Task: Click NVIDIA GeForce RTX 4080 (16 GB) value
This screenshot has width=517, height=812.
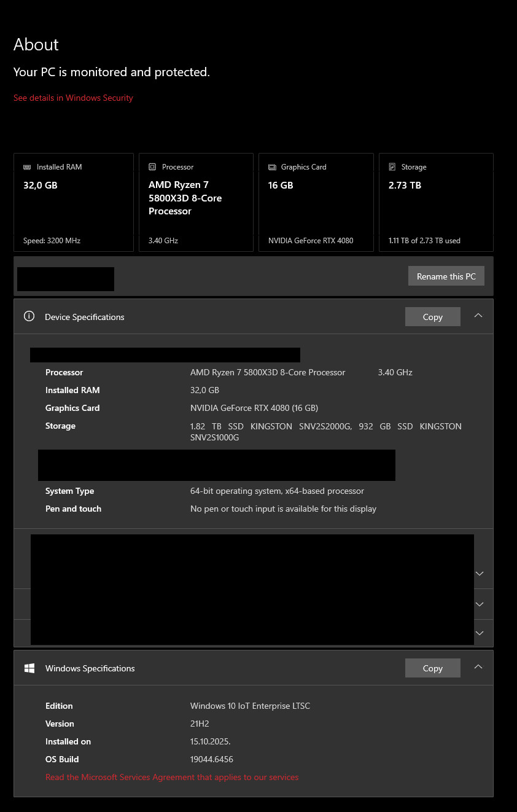Action: point(254,408)
